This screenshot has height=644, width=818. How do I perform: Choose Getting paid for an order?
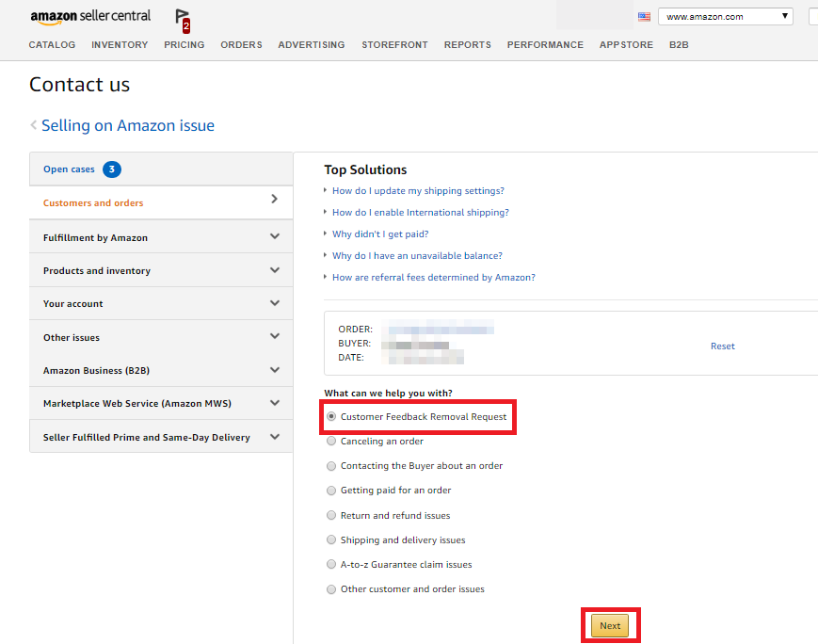(x=331, y=490)
